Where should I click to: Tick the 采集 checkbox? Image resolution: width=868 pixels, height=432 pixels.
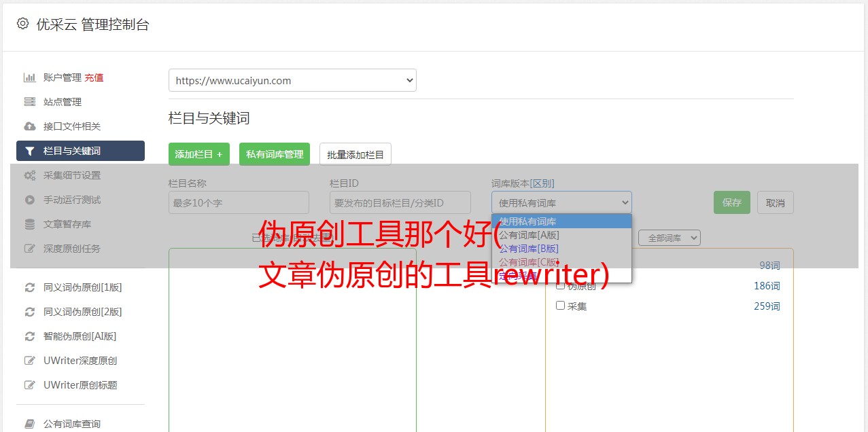click(x=561, y=306)
